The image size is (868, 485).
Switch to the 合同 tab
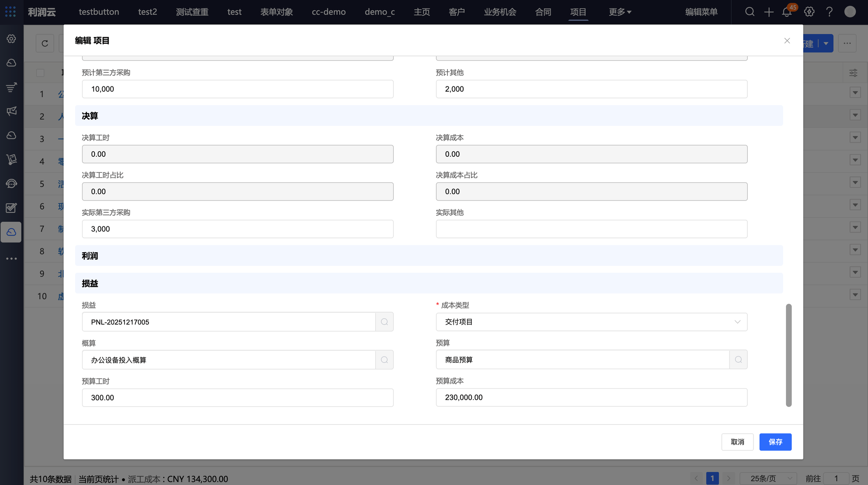click(x=543, y=12)
